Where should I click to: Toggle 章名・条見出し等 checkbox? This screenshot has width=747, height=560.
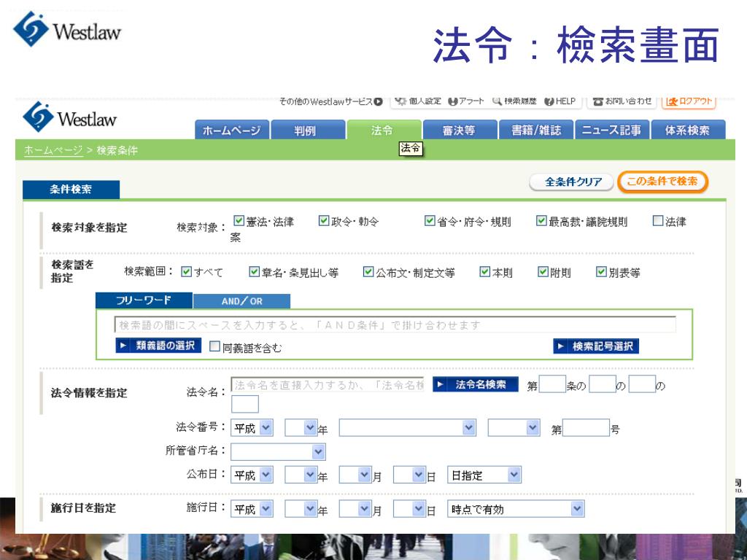click(x=255, y=271)
